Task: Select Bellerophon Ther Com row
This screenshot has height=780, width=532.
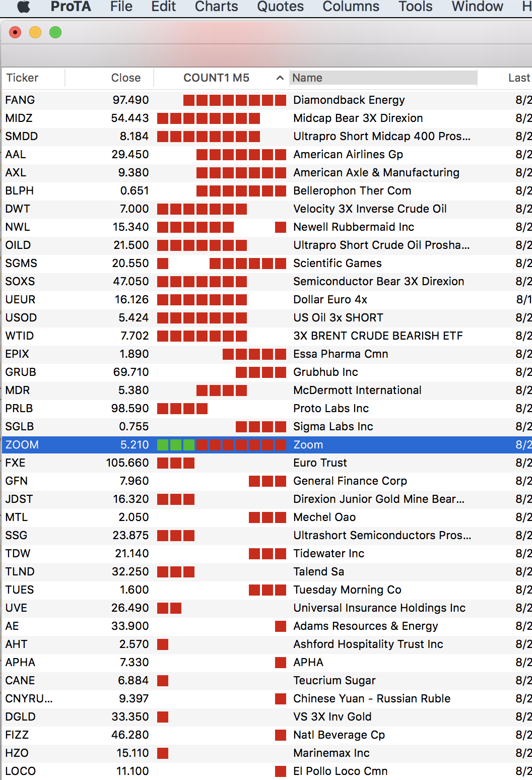Action: click(x=267, y=190)
